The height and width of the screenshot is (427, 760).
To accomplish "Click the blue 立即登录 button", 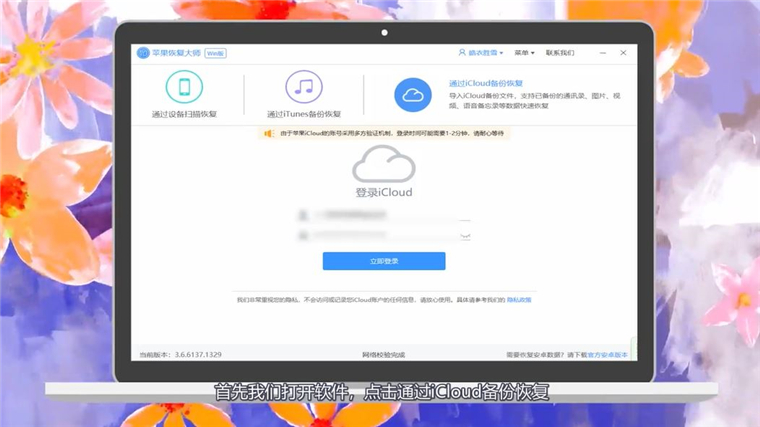I will point(384,261).
